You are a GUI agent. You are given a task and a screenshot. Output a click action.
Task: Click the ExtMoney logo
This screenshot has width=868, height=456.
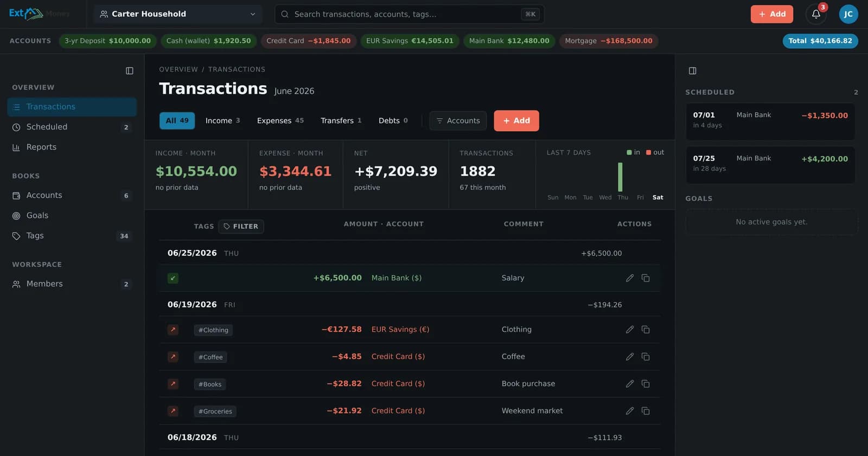tap(39, 14)
